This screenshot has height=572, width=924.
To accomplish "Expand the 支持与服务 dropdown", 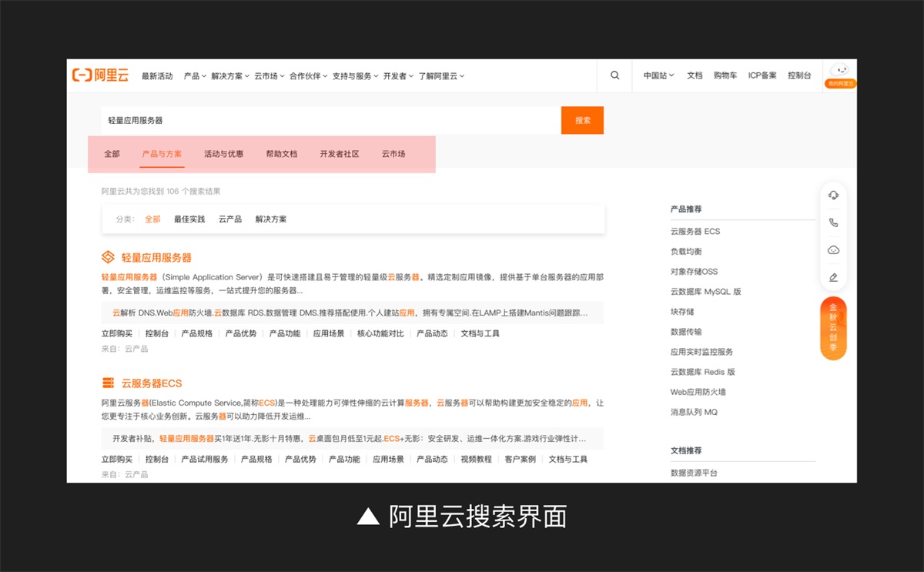I will [356, 76].
